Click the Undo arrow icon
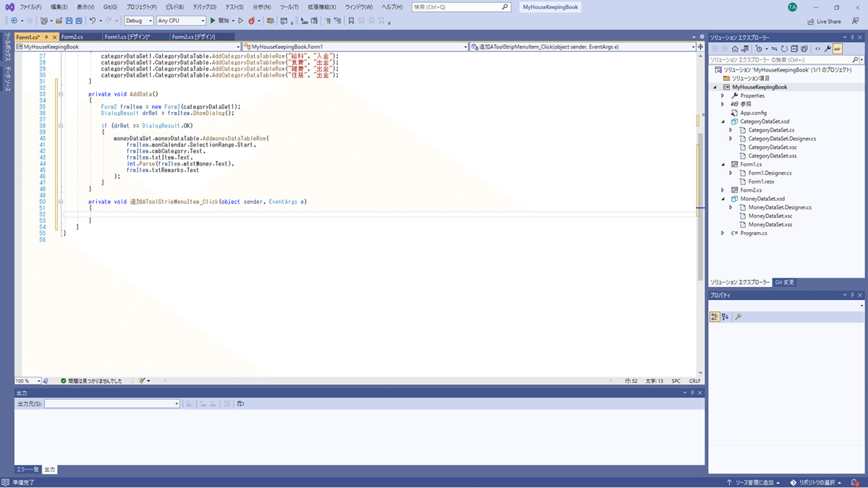 click(x=93, y=21)
